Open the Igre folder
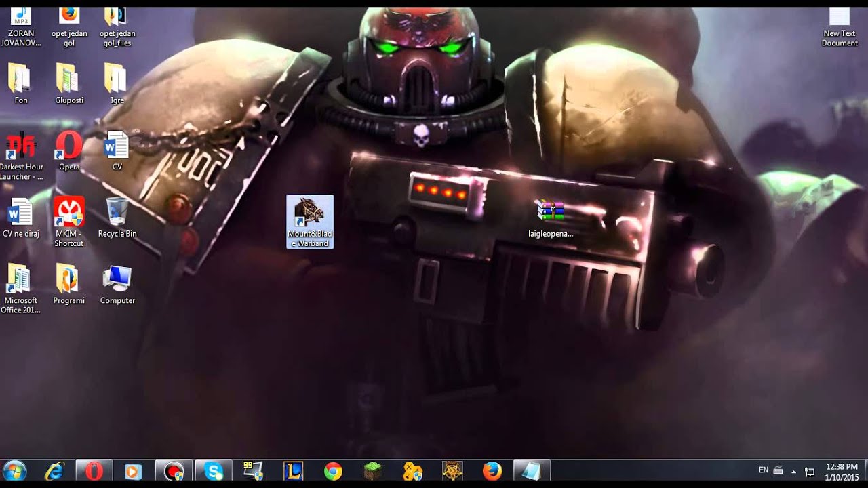 tap(117, 84)
